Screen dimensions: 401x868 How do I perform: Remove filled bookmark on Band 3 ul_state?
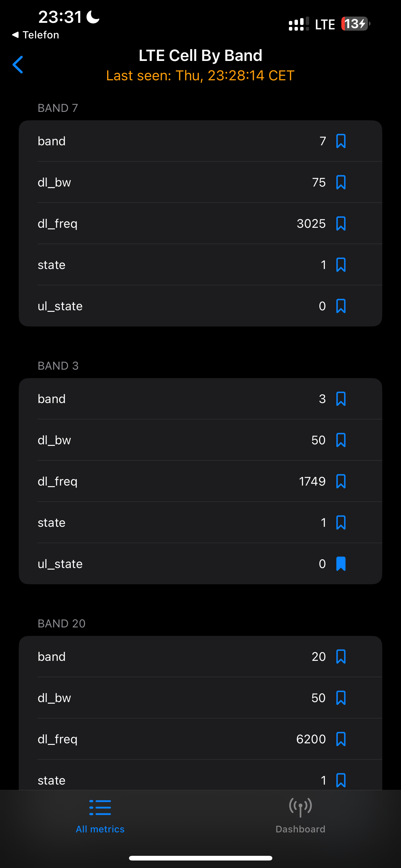(341, 564)
